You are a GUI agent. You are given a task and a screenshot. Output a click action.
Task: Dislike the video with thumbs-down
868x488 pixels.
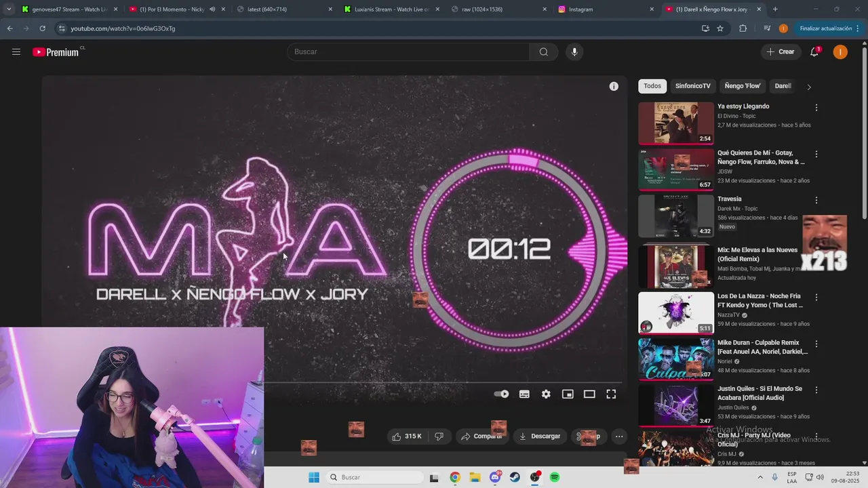439,436
